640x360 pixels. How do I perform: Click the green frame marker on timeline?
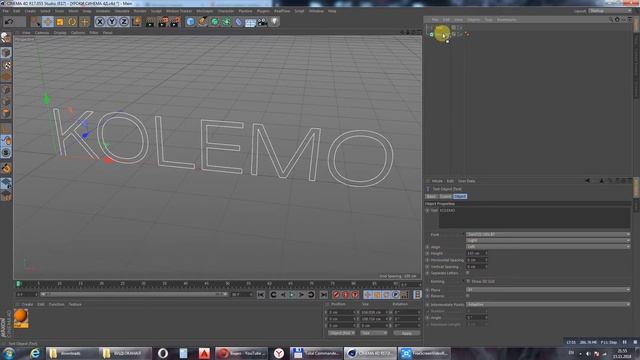[x=18, y=284]
